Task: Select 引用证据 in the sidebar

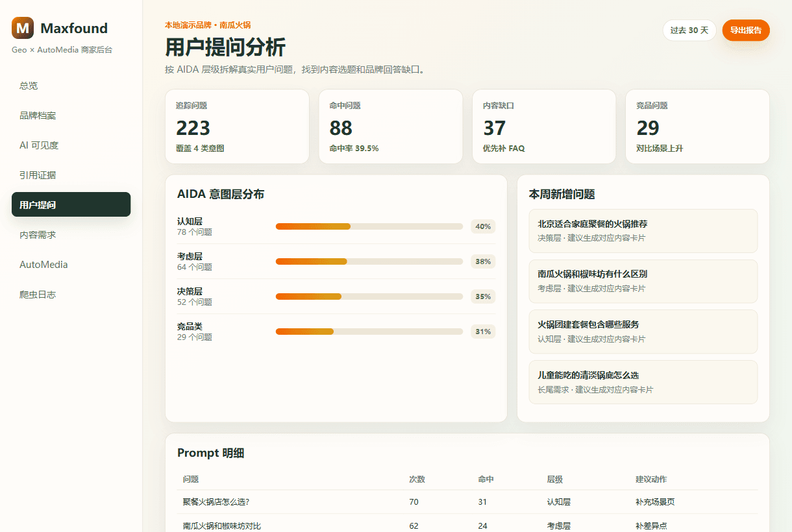Action: pos(71,175)
